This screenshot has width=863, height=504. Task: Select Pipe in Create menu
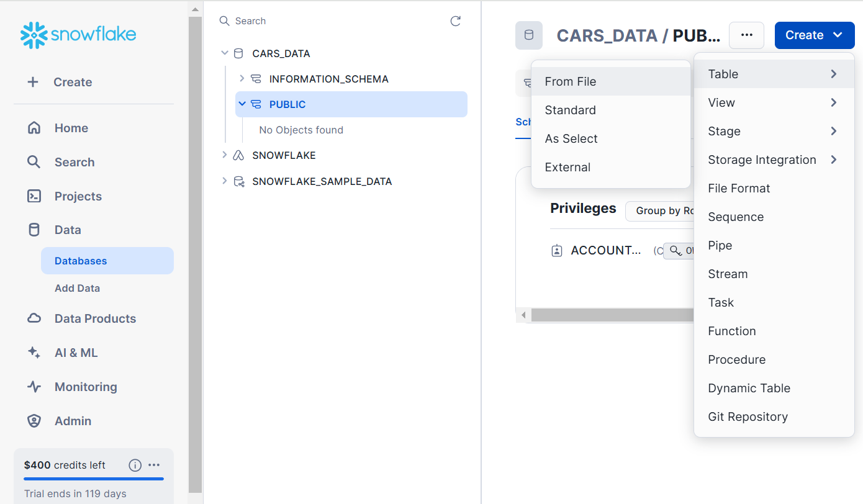(x=774, y=245)
